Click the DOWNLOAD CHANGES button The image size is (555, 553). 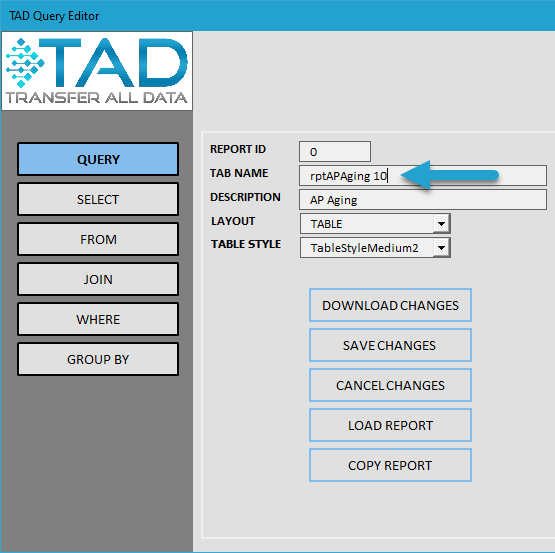point(390,305)
